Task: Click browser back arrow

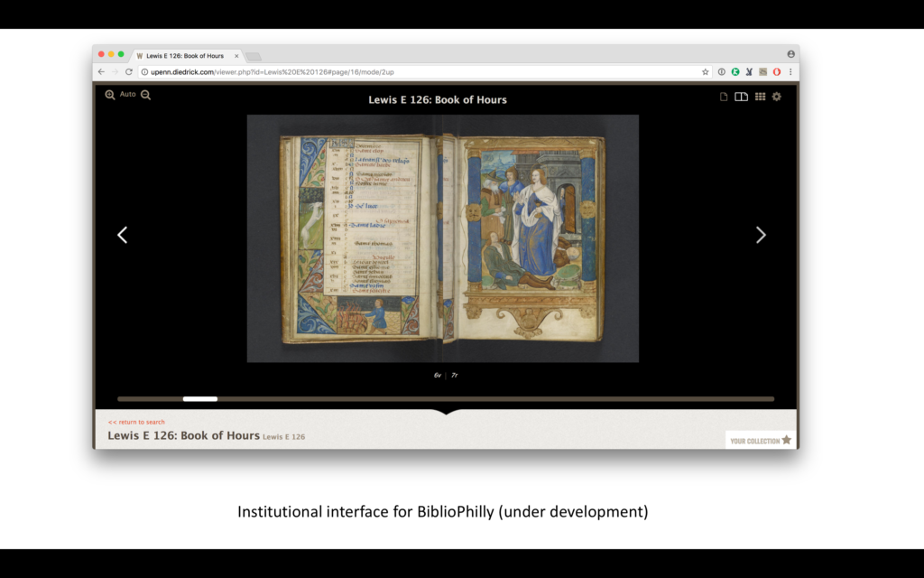Action: 101,71
